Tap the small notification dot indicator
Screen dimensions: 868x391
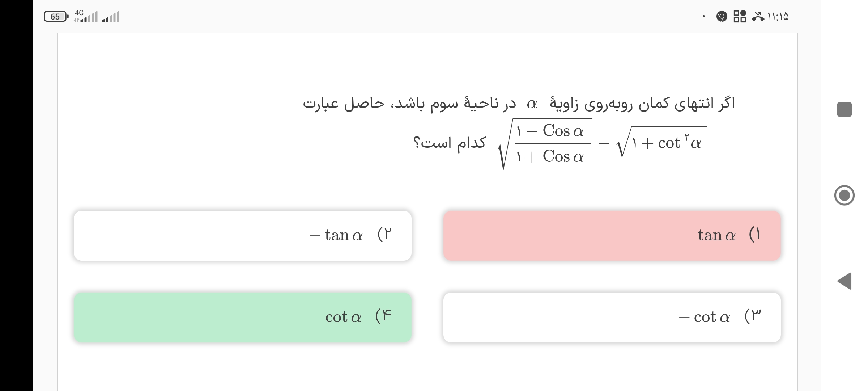(703, 17)
